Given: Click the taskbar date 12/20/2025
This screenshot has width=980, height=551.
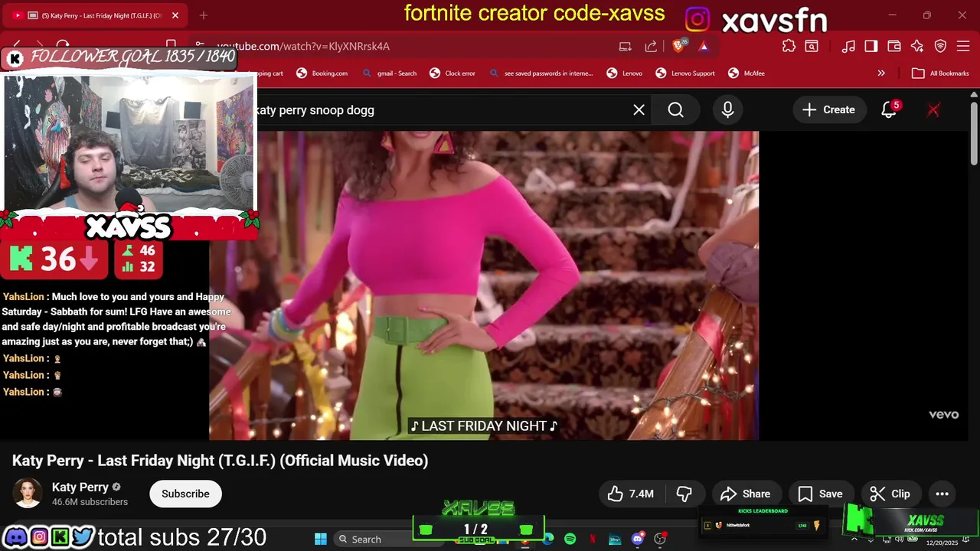Looking at the screenshot, I should click(x=942, y=543).
